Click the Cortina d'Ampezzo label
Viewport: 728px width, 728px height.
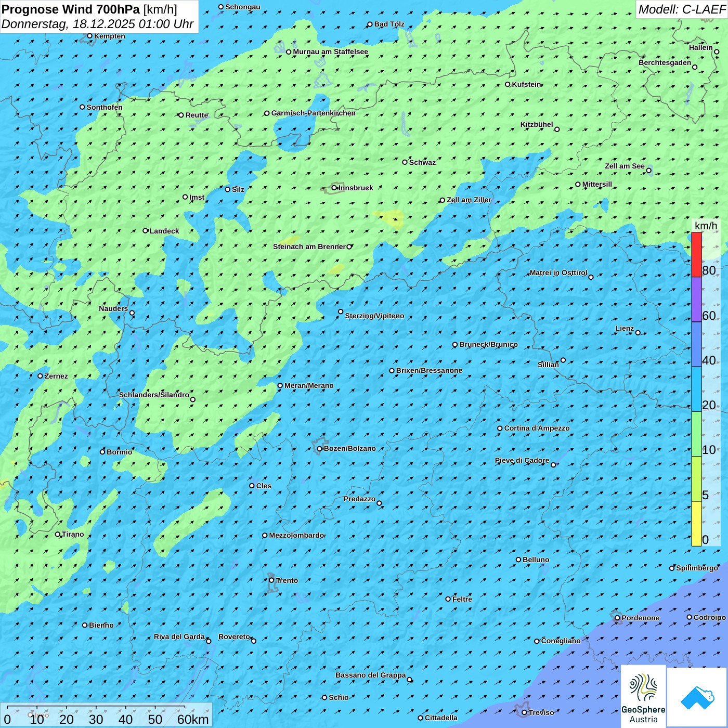pyautogui.click(x=537, y=428)
